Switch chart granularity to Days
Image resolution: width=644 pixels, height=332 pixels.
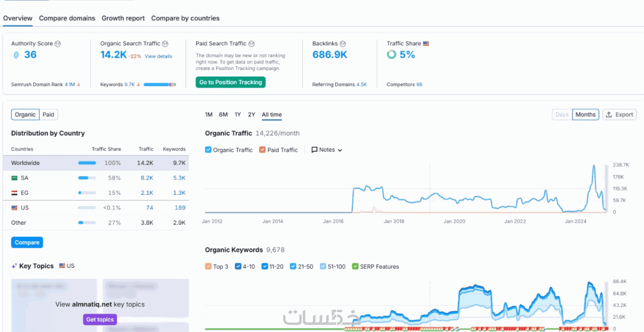point(562,114)
